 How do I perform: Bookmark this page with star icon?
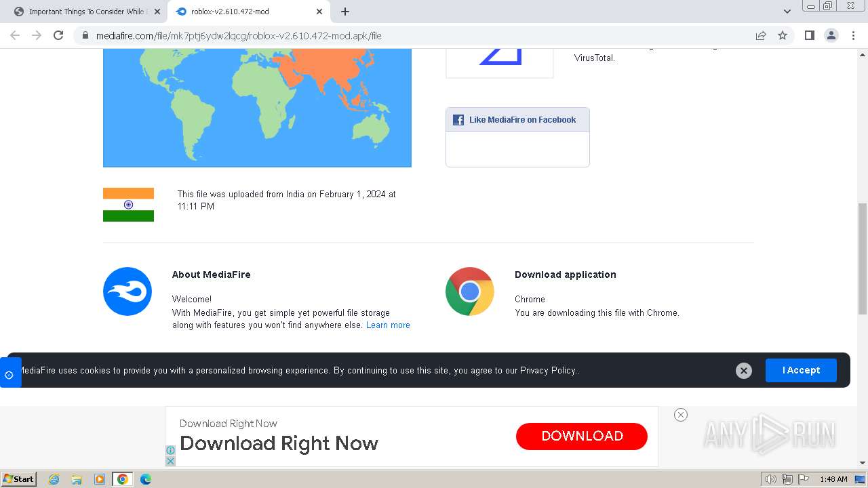click(783, 35)
